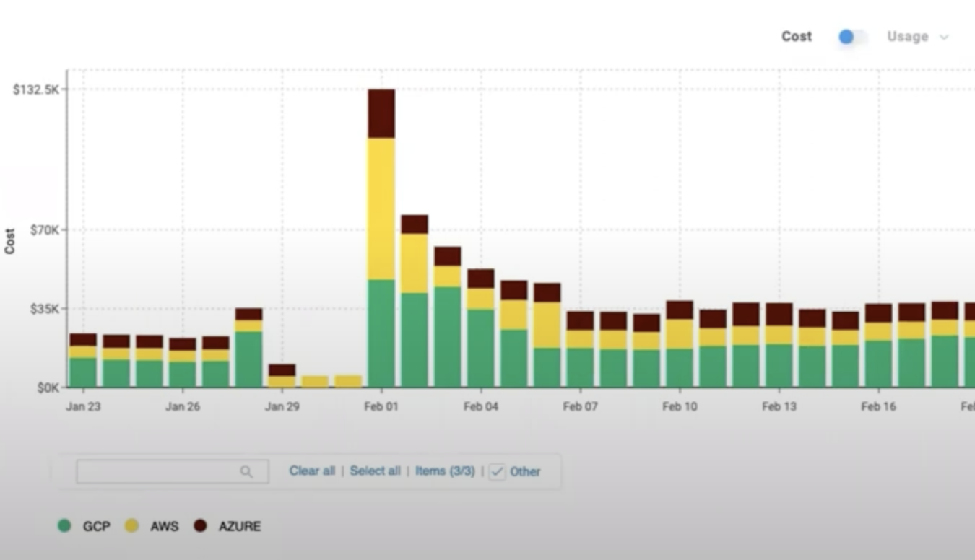Select the Usage label
Image resolution: width=975 pixels, height=560 pixels.
pos(907,37)
